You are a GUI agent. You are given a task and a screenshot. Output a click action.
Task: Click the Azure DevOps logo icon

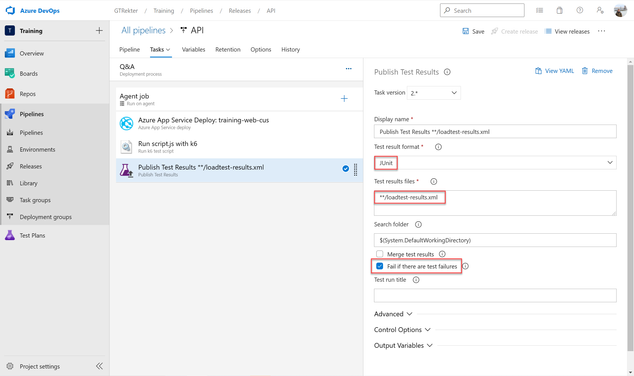click(x=10, y=11)
